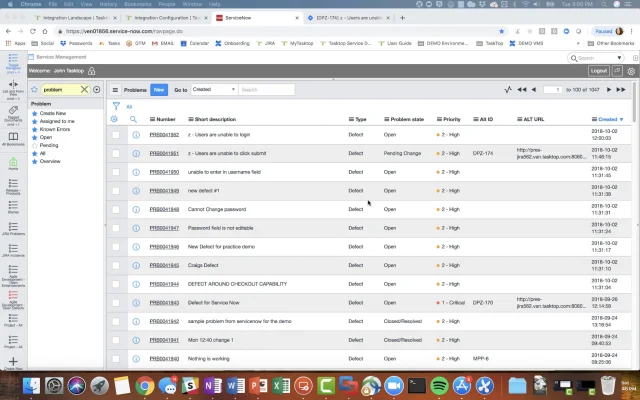Open info icon for PRB0041852 row
The image size is (640, 400).
pyautogui.click(x=136, y=135)
